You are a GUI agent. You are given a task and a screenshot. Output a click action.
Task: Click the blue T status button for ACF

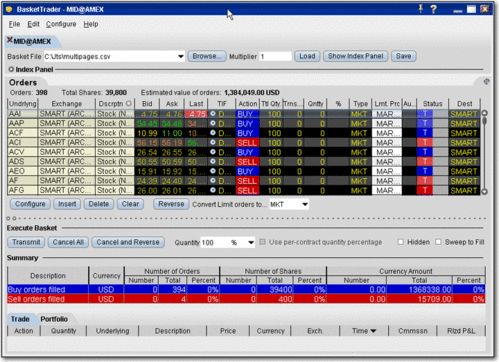(x=425, y=133)
